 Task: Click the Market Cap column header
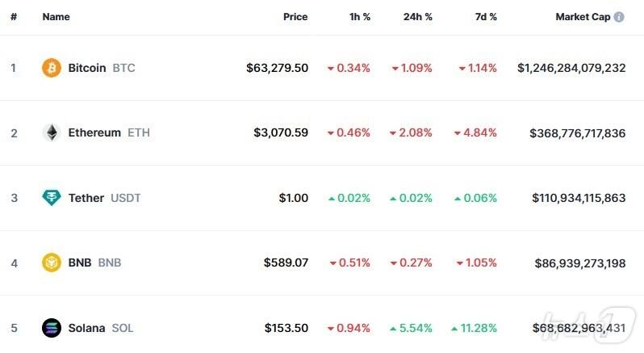point(583,17)
